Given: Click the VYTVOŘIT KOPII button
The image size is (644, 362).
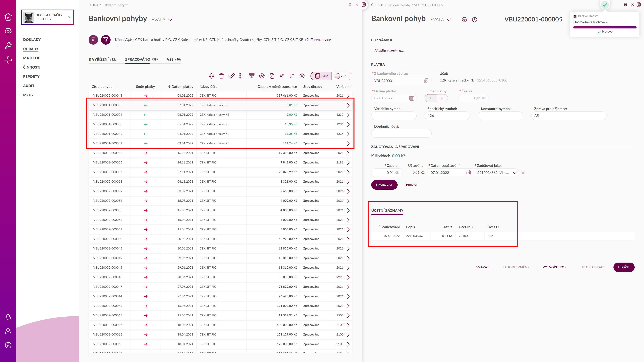Looking at the screenshot, I should pyautogui.click(x=555, y=267).
